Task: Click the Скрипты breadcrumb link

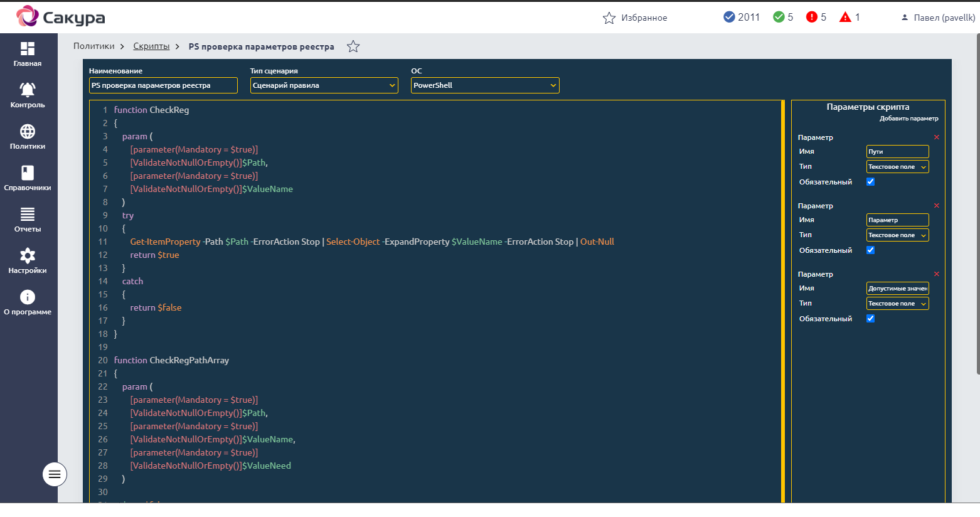Action: [151, 46]
